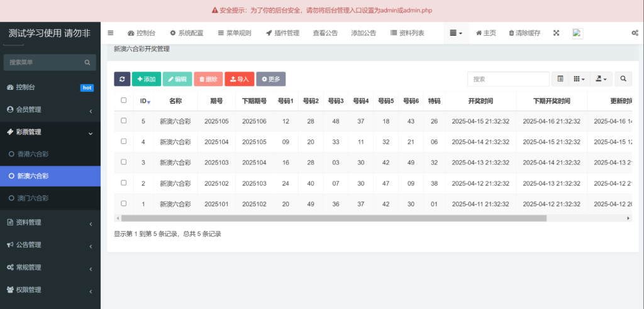Check the checkbox for row ID 3
Viewport: 644px width, 309px height.
point(124,162)
